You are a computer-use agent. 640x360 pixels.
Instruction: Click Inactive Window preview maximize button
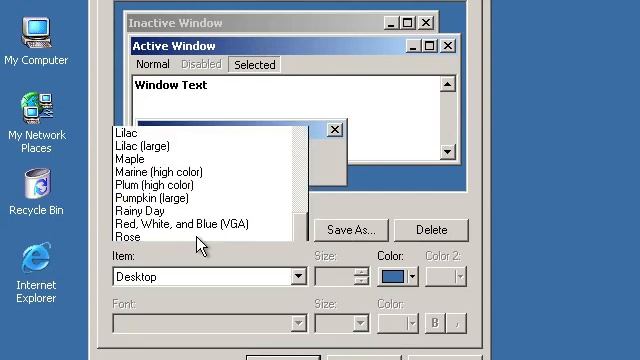click(x=407, y=23)
